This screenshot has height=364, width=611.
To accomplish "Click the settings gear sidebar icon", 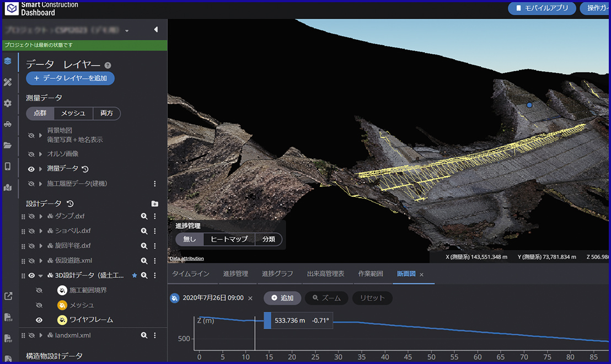I will pos(8,103).
